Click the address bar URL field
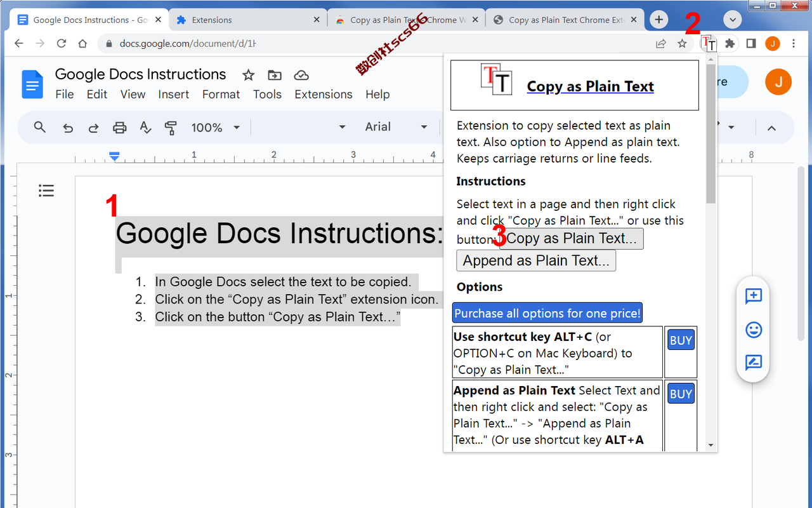 click(x=374, y=44)
